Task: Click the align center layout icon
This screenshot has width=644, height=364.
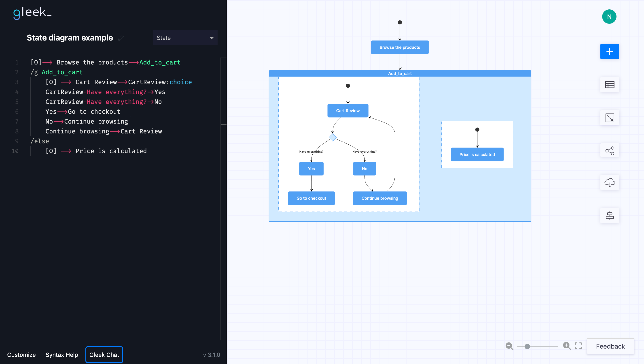Action: (610, 216)
